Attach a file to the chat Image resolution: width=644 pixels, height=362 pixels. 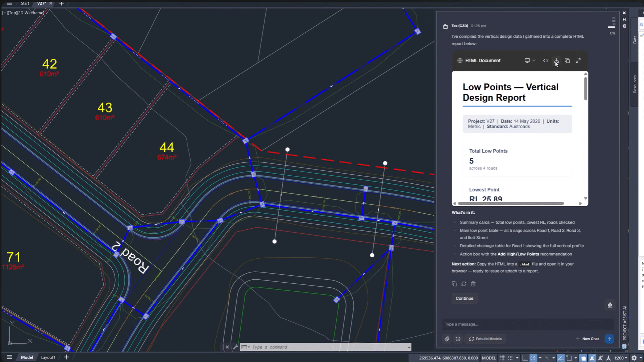[447, 339]
